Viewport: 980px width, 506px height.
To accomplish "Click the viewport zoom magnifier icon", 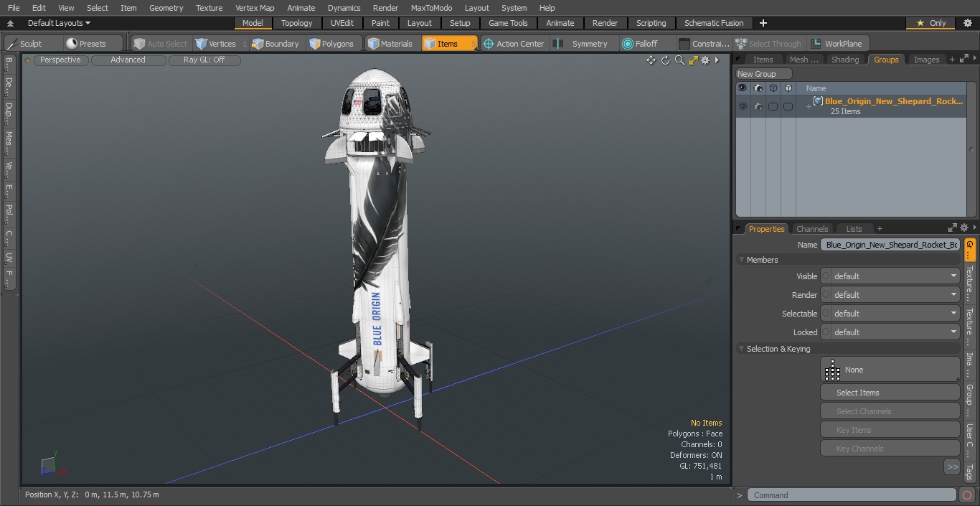I will (679, 60).
